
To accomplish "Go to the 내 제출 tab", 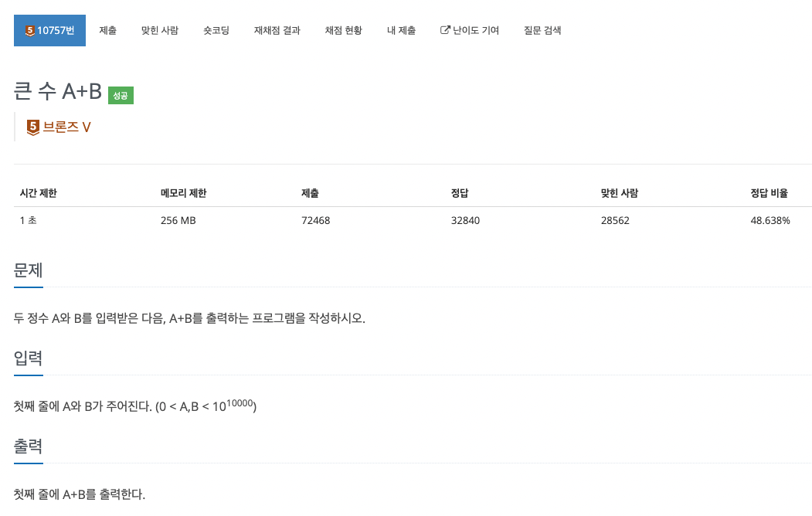I will point(401,31).
